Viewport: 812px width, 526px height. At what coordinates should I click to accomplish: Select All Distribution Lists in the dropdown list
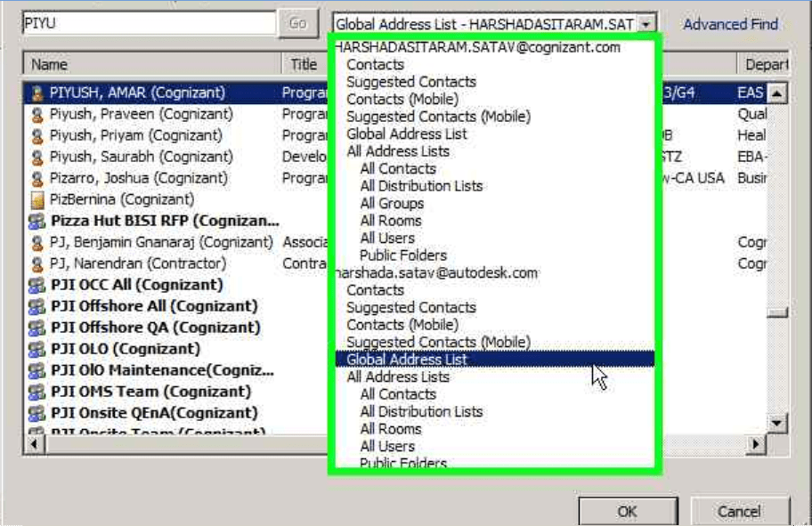click(x=421, y=185)
